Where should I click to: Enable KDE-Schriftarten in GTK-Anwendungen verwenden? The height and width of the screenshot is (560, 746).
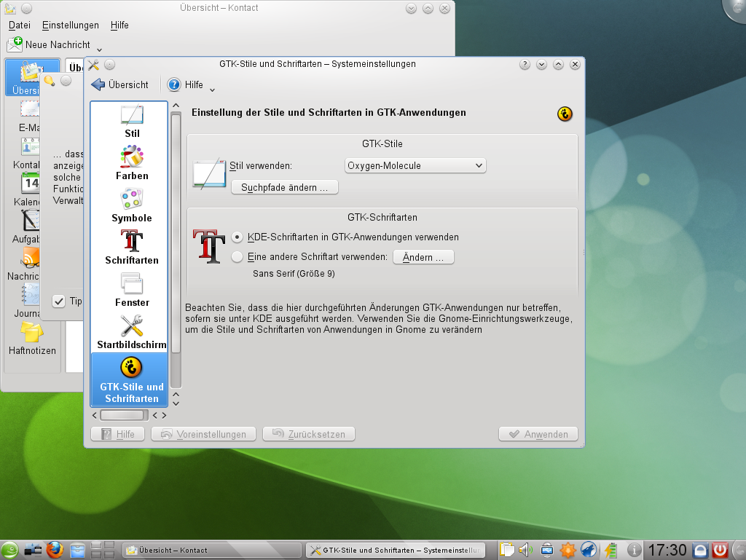point(236,237)
